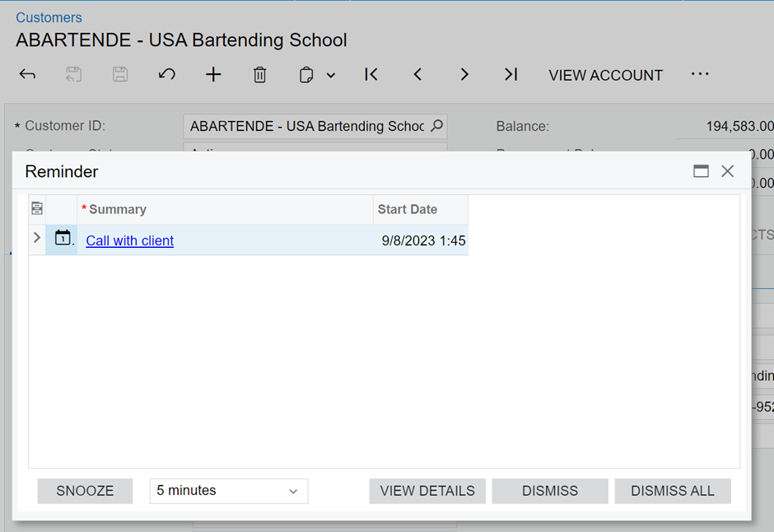Open the clipboard dropdown arrow

click(x=331, y=76)
